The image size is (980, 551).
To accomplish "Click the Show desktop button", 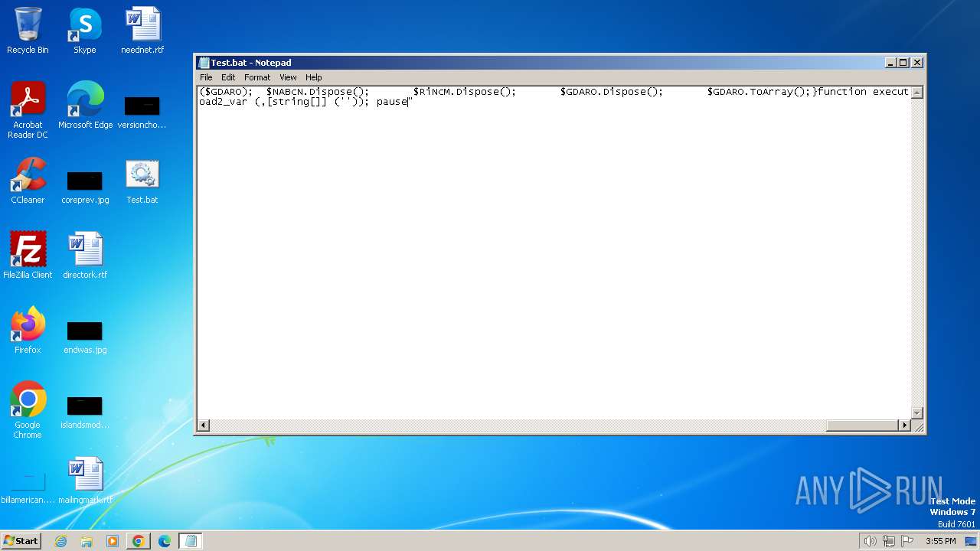I will click(x=971, y=541).
